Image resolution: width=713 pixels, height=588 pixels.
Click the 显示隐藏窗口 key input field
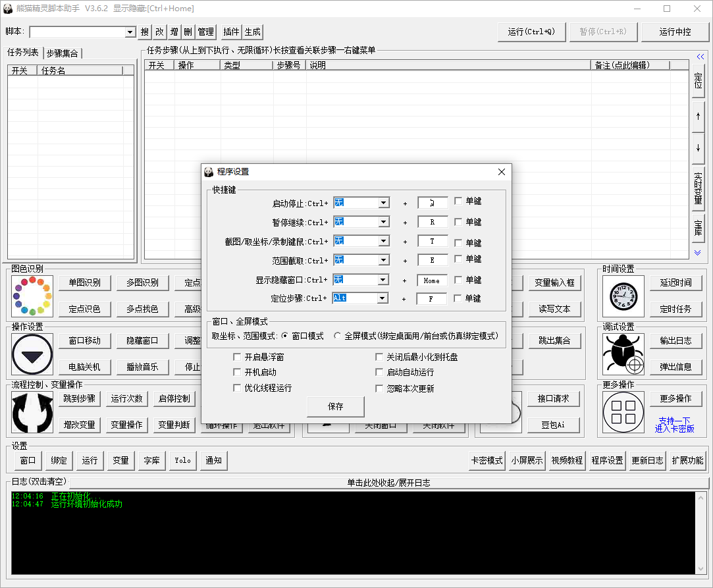(x=431, y=281)
